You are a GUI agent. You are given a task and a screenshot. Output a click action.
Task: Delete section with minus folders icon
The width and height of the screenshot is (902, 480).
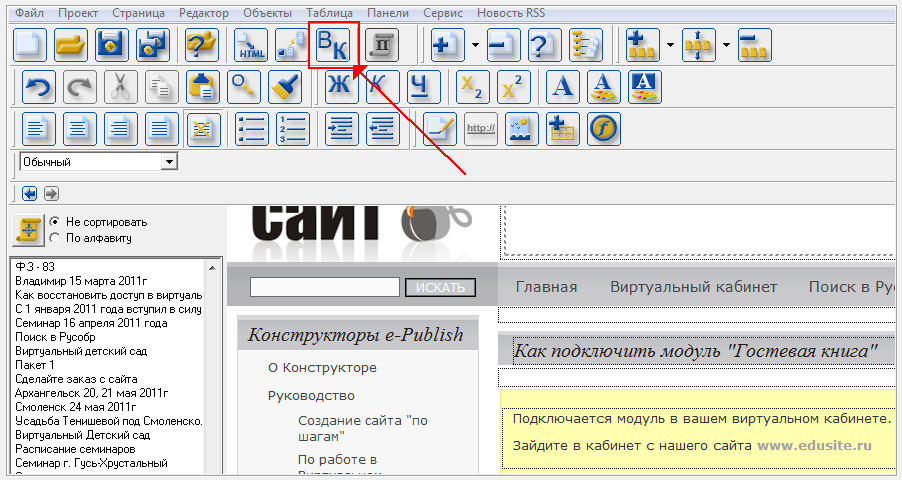coord(754,45)
